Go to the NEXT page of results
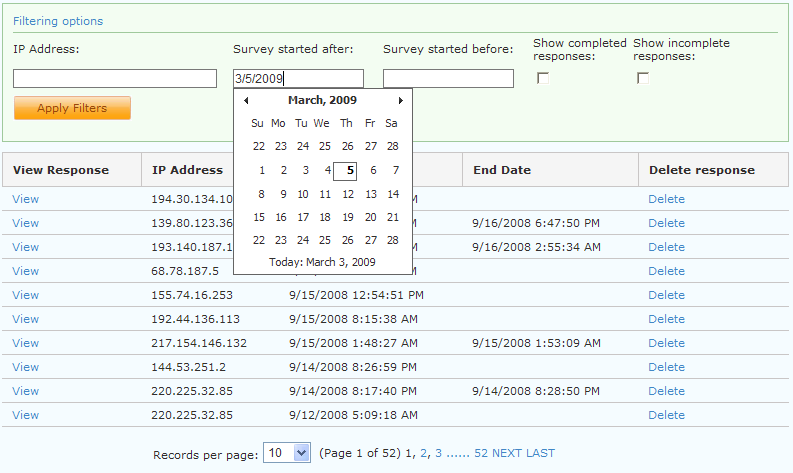The height and width of the screenshot is (473, 793). (506, 453)
